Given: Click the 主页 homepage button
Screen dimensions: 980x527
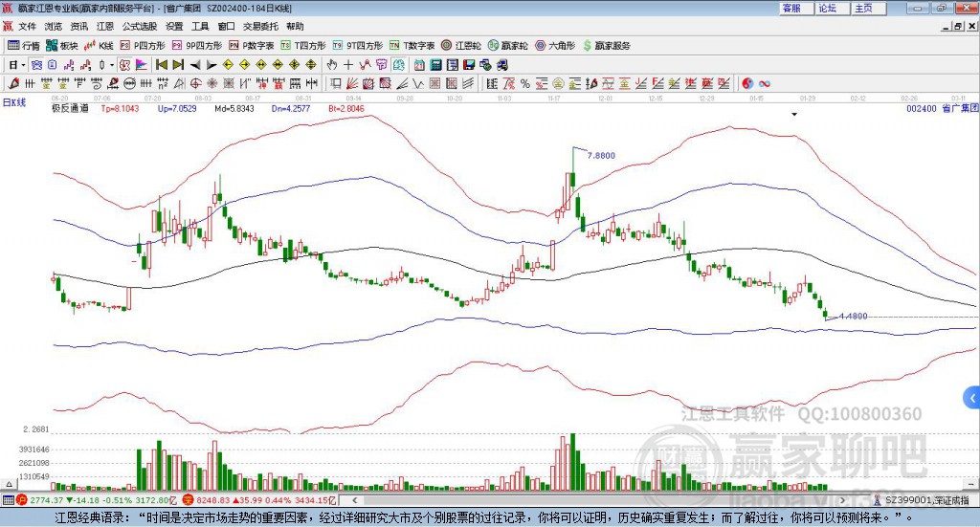Looking at the screenshot, I should coord(869,8).
